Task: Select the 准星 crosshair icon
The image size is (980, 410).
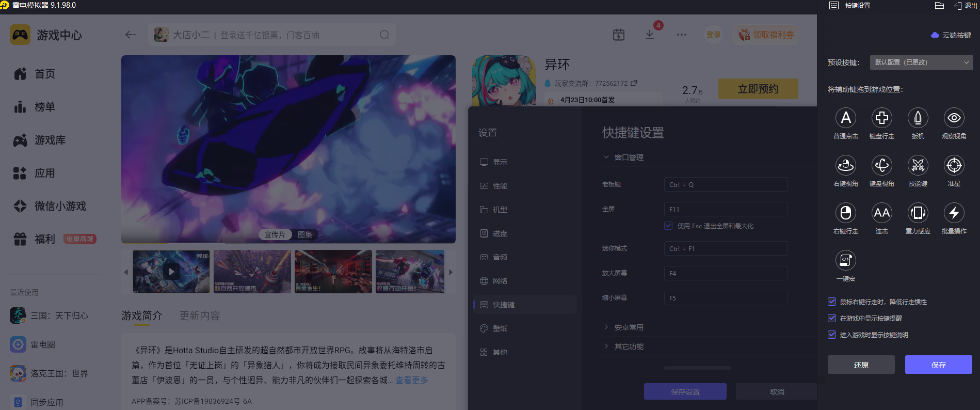Action: tap(954, 165)
